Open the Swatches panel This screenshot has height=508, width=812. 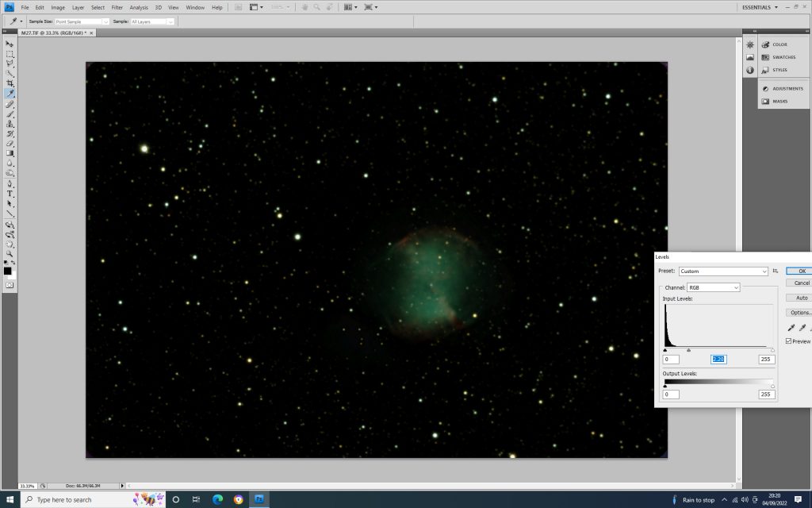[783, 57]
